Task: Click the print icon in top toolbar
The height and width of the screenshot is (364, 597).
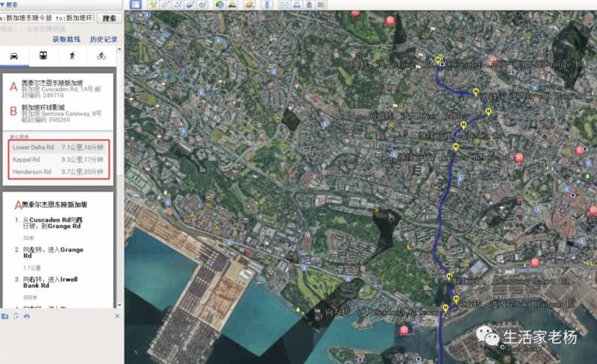Action: coord(296,4)
